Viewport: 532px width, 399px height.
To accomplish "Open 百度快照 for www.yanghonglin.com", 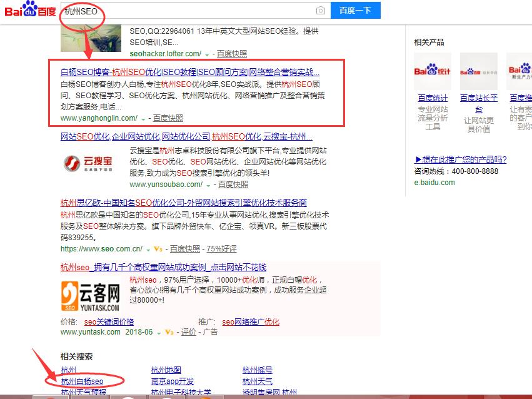I will 168,118.
